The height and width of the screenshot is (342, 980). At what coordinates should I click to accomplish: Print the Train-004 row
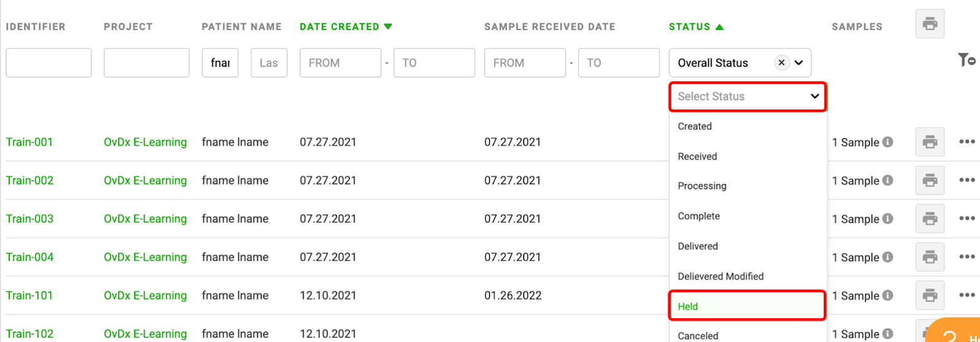(930, 257)
